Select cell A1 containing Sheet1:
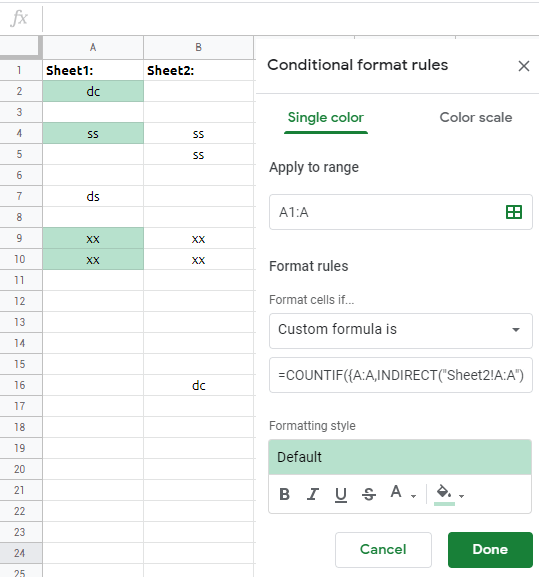Viewport: 539px width, 577px height. click(x=93, y=70)
